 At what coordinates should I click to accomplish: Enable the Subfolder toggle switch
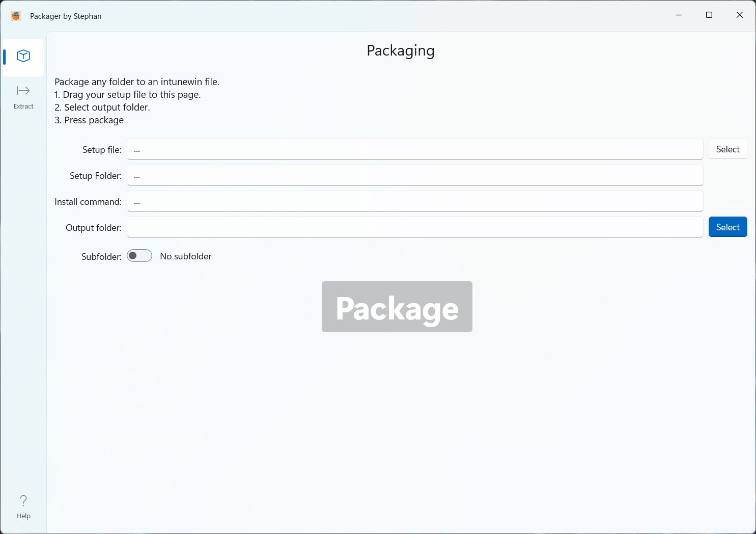tap(139, 256)
